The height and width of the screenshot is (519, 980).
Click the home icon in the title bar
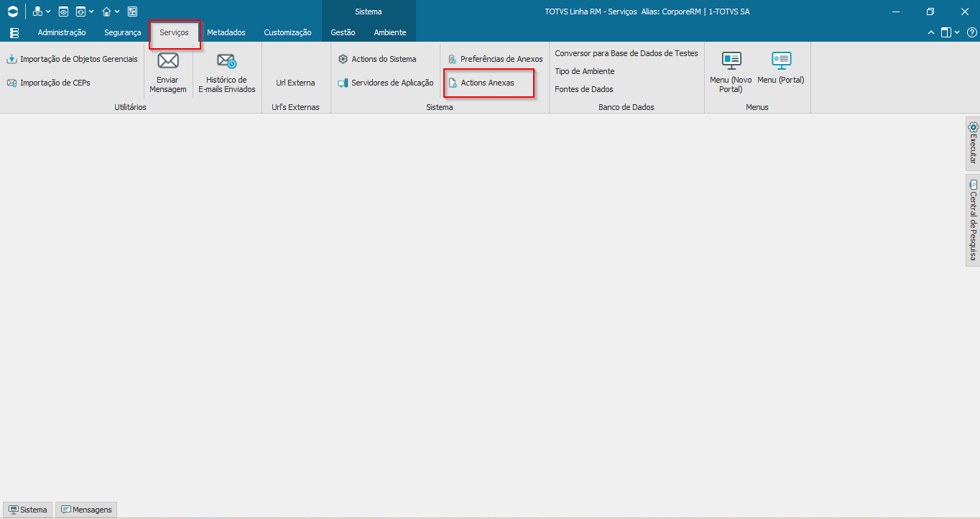(x=106, y=12)
